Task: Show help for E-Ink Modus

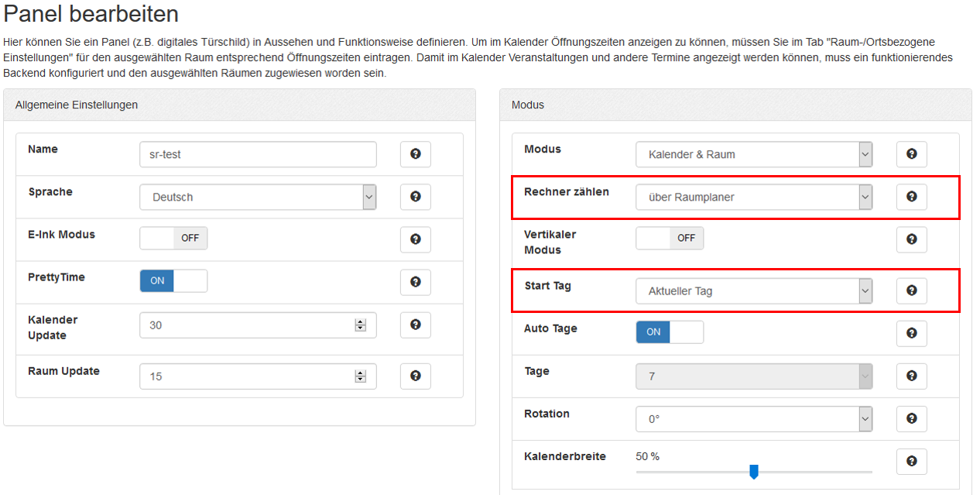Action: tap(415, 239)
